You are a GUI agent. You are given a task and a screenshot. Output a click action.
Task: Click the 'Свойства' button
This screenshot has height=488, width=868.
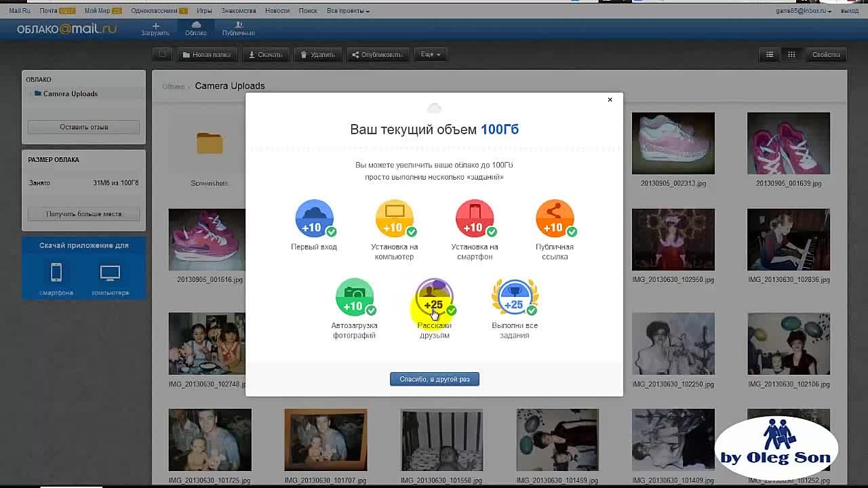tap(826, 54)
